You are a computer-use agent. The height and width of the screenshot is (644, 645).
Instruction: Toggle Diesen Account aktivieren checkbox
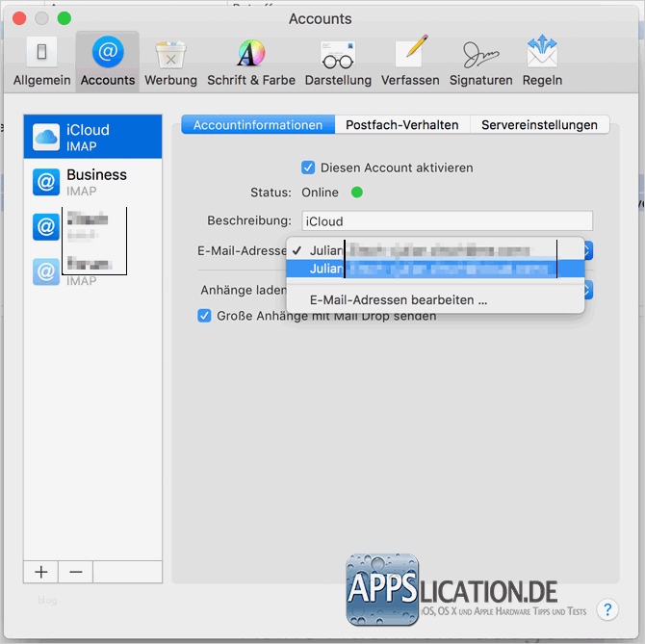point(308,167)
